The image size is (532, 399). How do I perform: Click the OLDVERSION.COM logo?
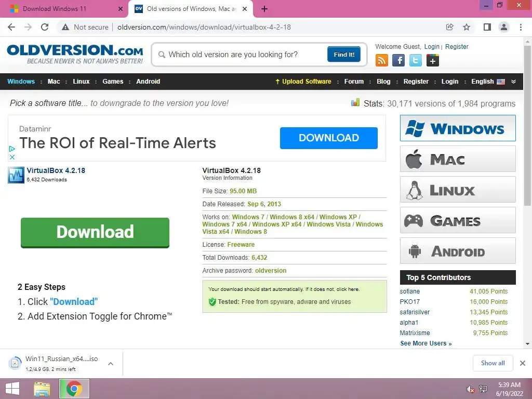tap(75, 54)
